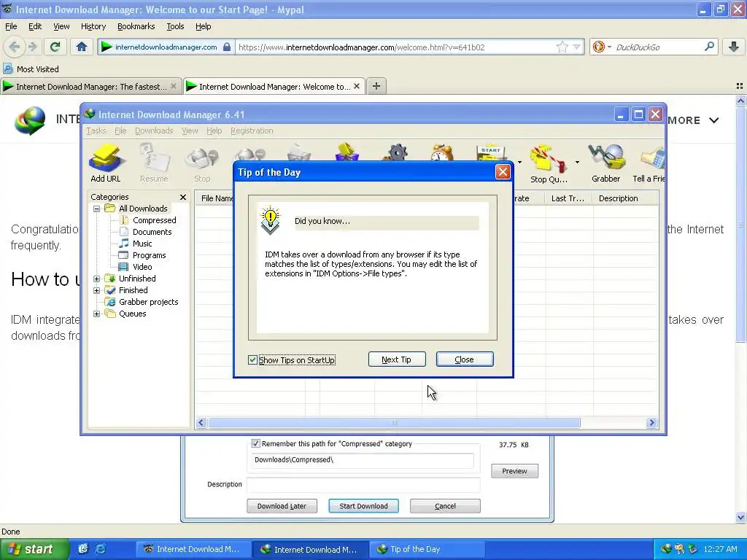The width and height of the screenshot is (747, 560).
Task: Click the Downloads\Compressed\ path field
Action: [x=363, y=459]
